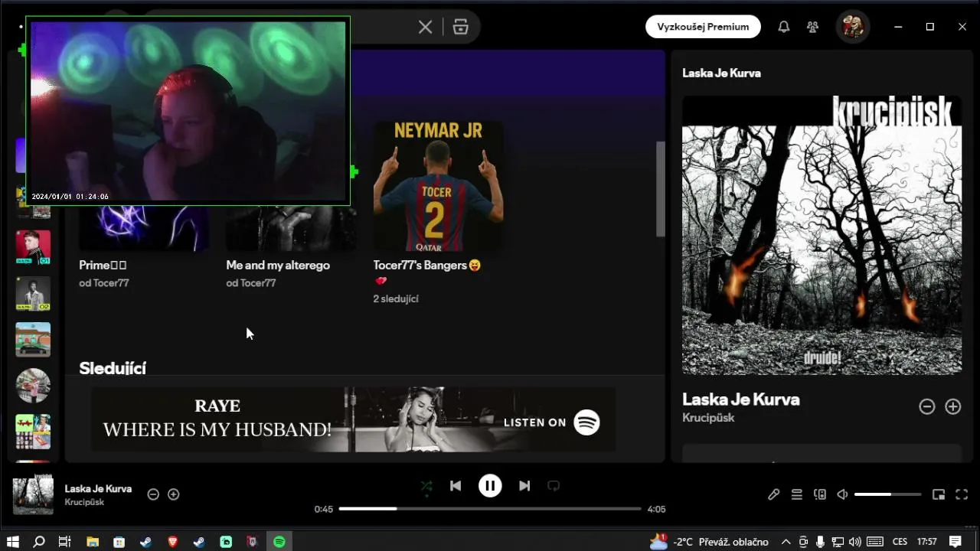Open friend activity icon
This screenshot has height=551, width=980.
pyautogui.click(x=813, y=27)
